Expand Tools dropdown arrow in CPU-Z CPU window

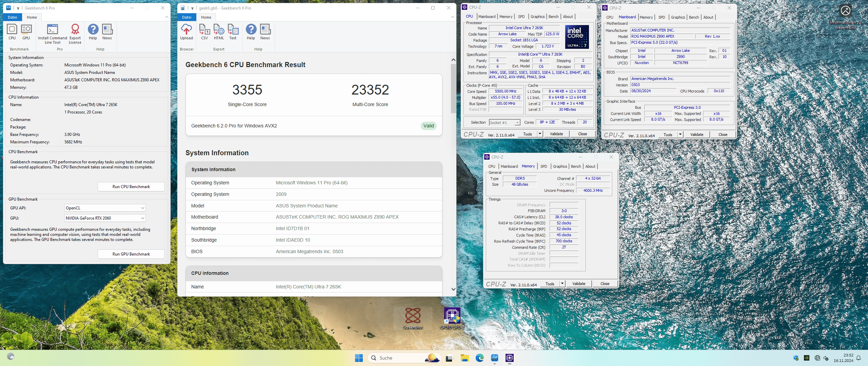(540, 134)
